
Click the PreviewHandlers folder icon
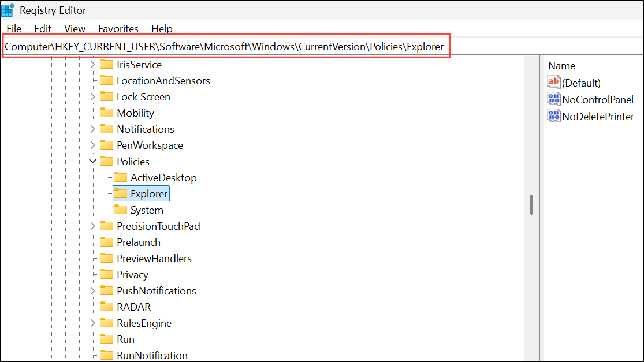pyautogui.click(x=107, y=258)
